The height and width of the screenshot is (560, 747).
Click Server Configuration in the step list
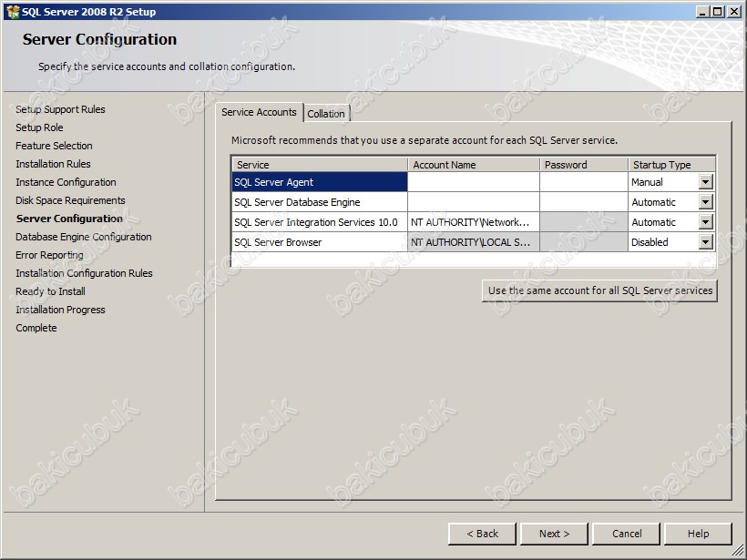tap(69, 219)
